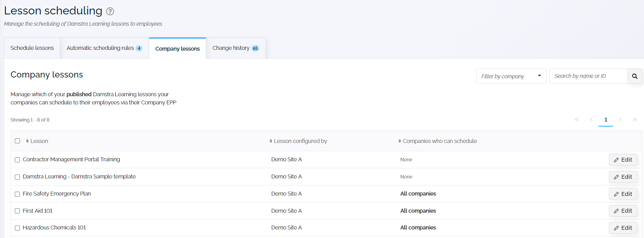644x238 pixels.
Task: Tick Contractor Management Portal Training checkbox
Action: [x=17, y=160]
